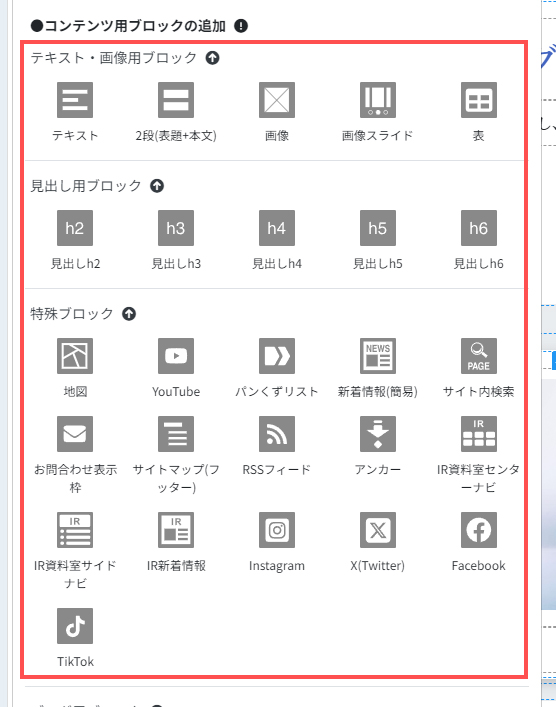The image size is (556, 707).
Task: Collapse the 特殊ブロック section
Action: [x=129, y=314]
